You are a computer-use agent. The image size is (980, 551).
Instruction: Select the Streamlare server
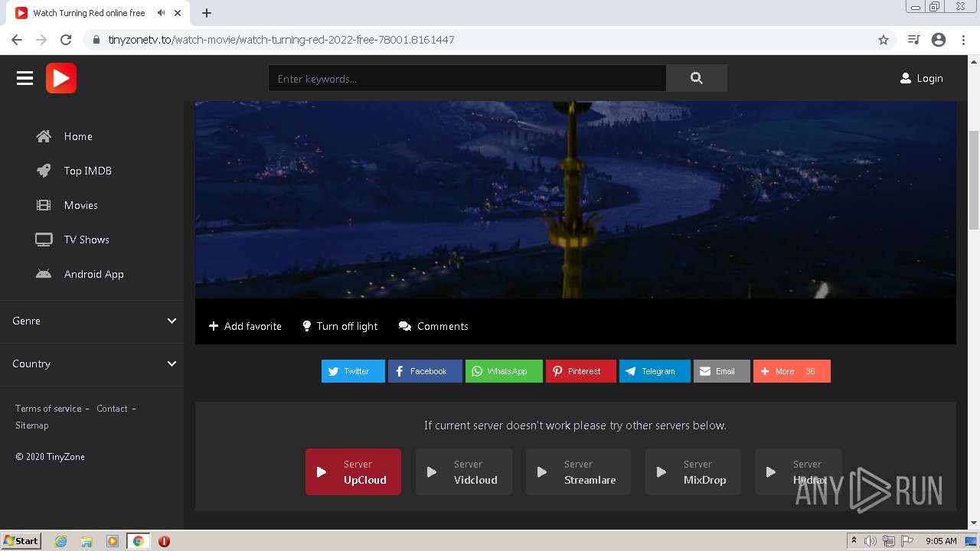(578, 472)
